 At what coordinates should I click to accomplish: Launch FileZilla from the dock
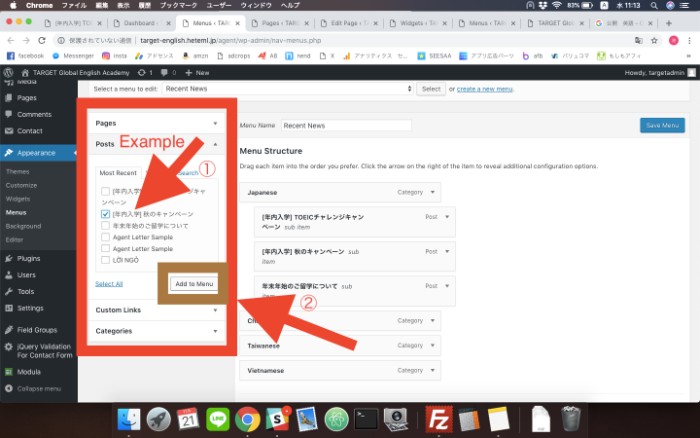pos(439,418)
